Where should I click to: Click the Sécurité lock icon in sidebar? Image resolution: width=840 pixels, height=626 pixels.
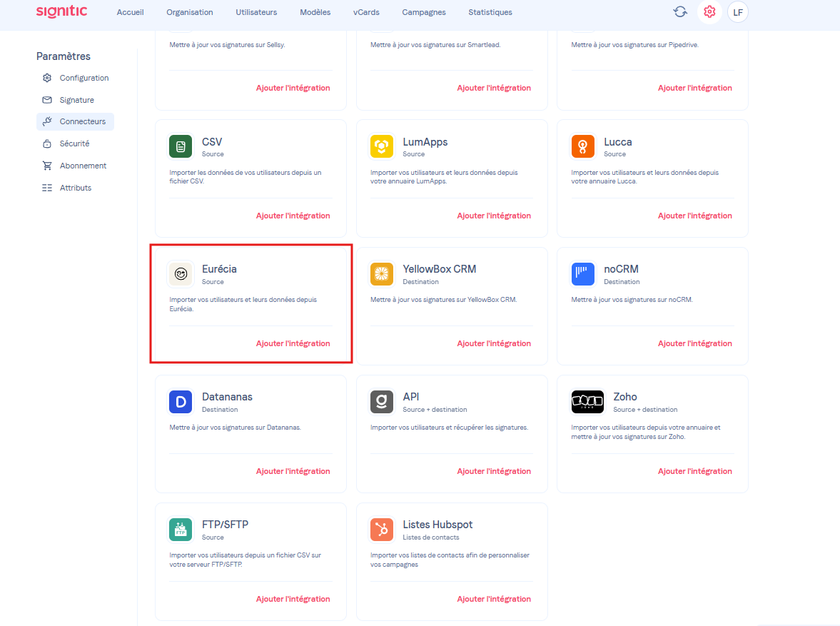47,143
